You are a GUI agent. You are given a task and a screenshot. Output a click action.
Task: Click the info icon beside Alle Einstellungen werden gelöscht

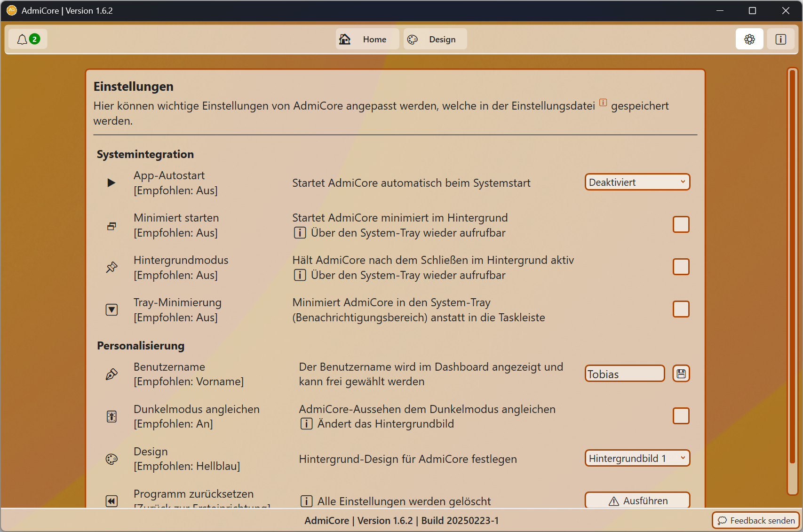(x=306, y=501)
